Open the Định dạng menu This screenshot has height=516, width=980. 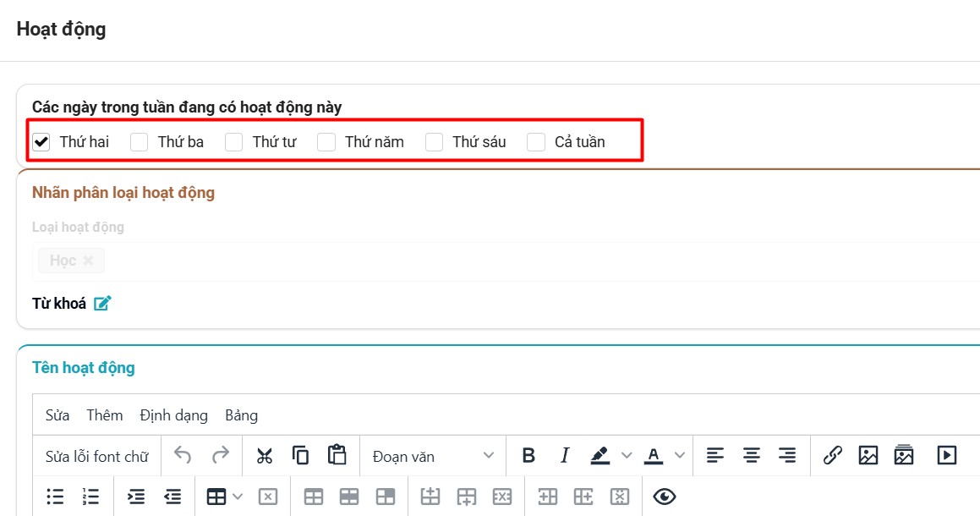pyautogui.click(x=173, y=415)
